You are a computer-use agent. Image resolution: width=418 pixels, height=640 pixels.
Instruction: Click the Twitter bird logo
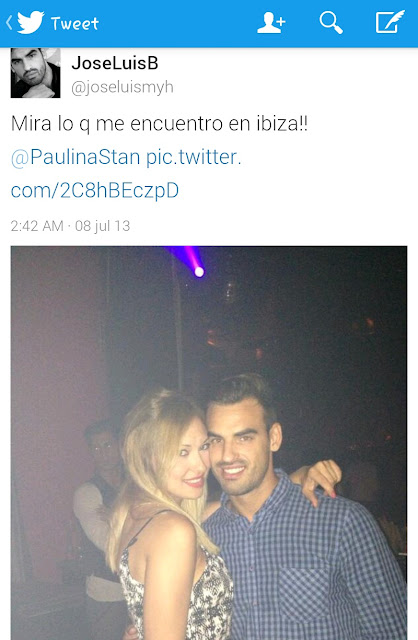click(x=31, y=22)
